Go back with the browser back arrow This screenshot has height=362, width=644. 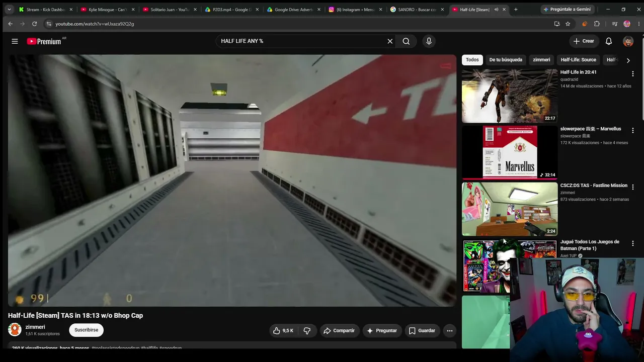10,24
